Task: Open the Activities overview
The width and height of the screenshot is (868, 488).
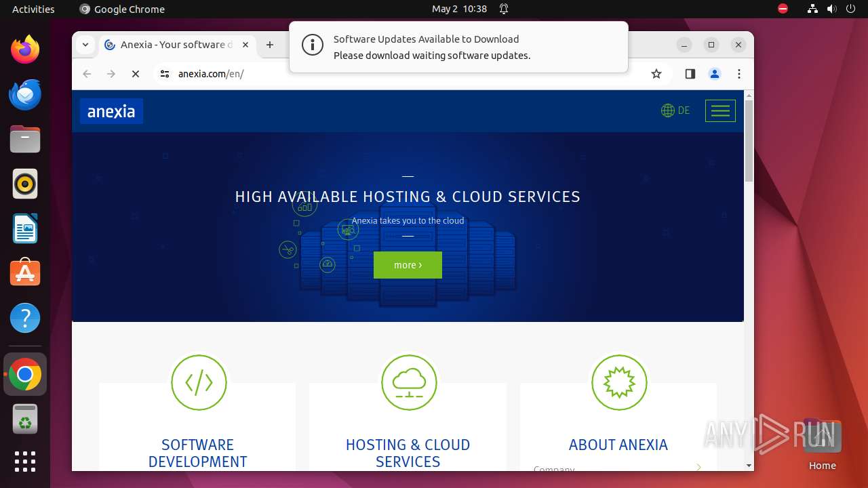Action: (33, 9)
